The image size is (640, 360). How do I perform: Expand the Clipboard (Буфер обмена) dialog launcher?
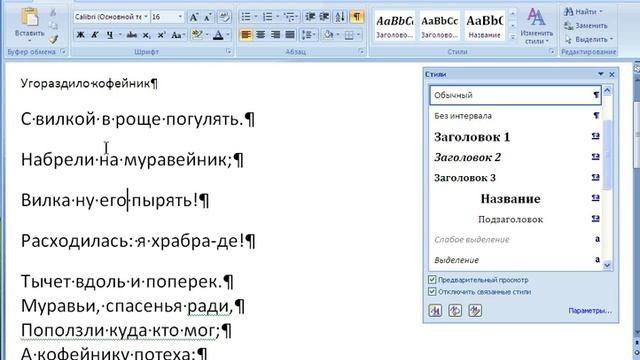click(x=63, y=52)
